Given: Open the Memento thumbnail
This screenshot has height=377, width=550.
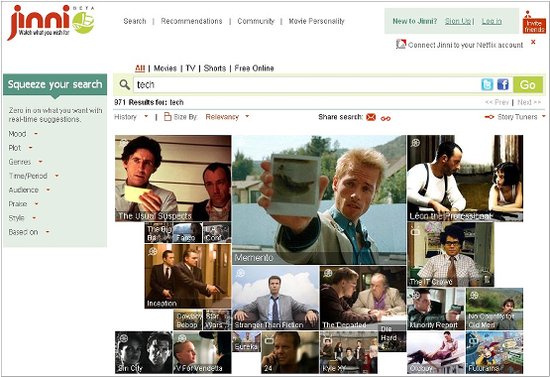Looking at the screenshot, I should tap(319, 200).
